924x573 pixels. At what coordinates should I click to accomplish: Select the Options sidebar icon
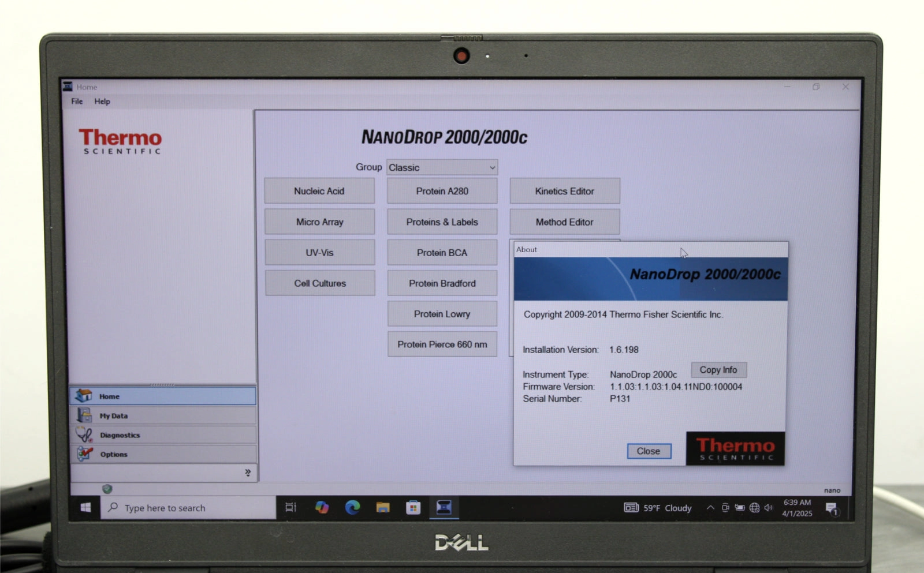(x=84, y=454)
